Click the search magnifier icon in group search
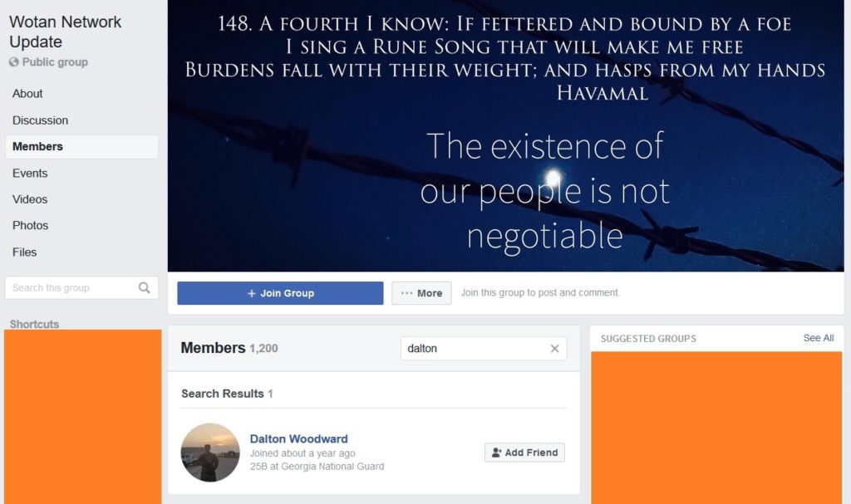 144,287
